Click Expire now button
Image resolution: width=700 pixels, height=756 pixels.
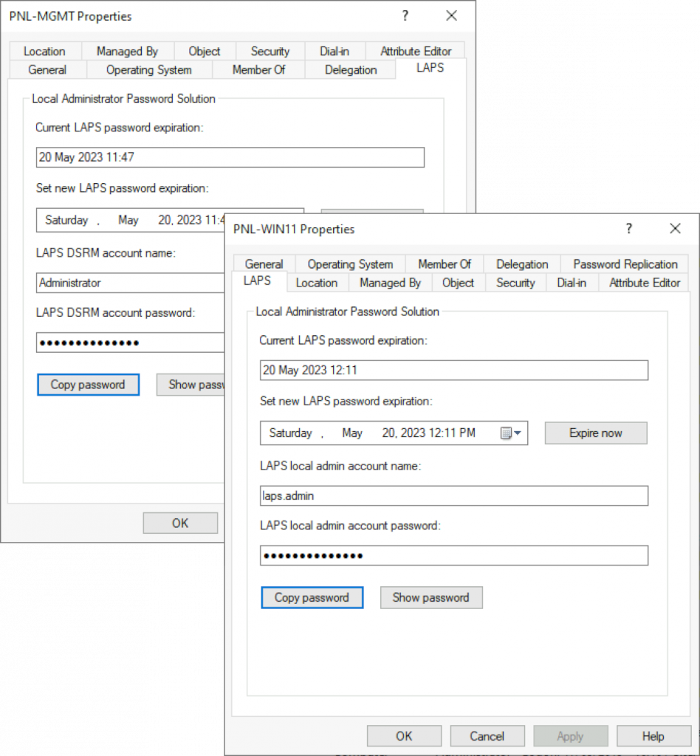[595, 433]
